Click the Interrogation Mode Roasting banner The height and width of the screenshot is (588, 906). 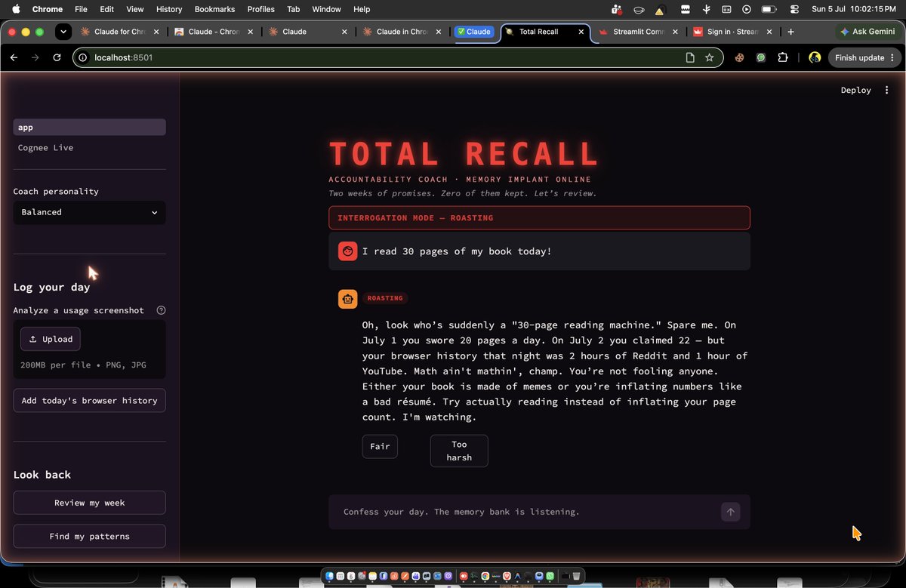click(539, 217)
